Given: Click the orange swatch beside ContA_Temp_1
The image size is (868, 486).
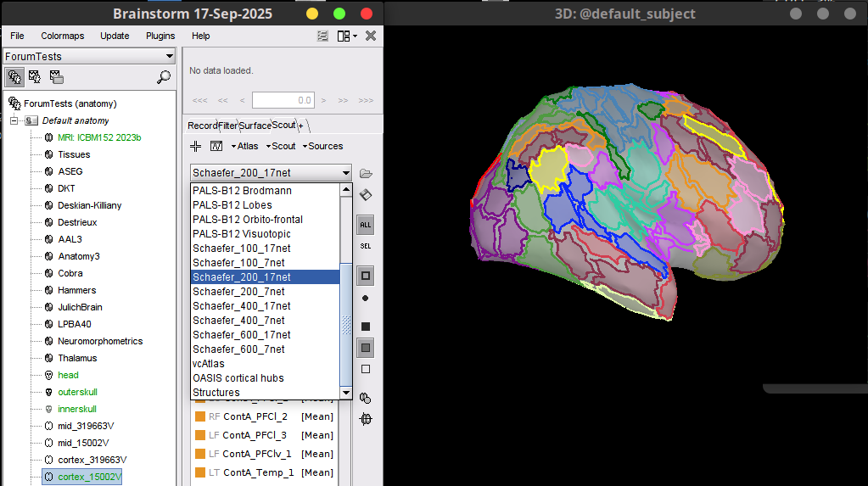Looking at the screenshot, I should click(x=200, y=472).
